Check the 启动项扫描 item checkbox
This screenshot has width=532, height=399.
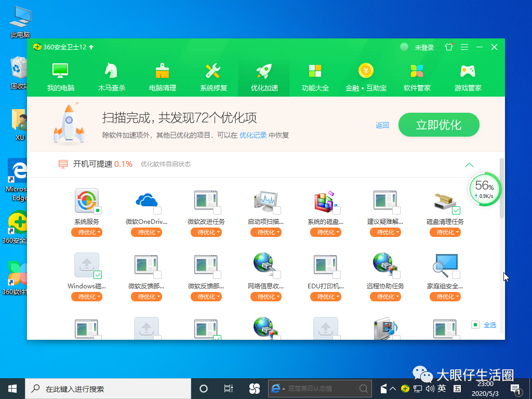coord(277,210)
